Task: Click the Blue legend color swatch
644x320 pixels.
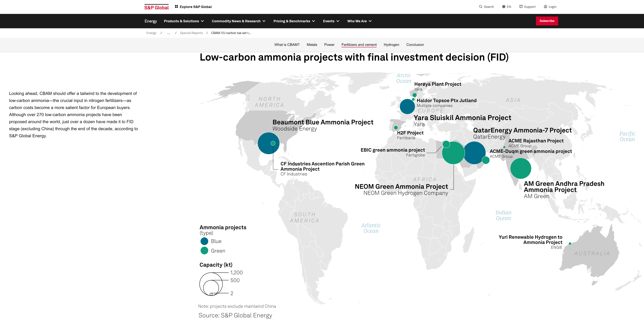Action: [x=204, y=241]
